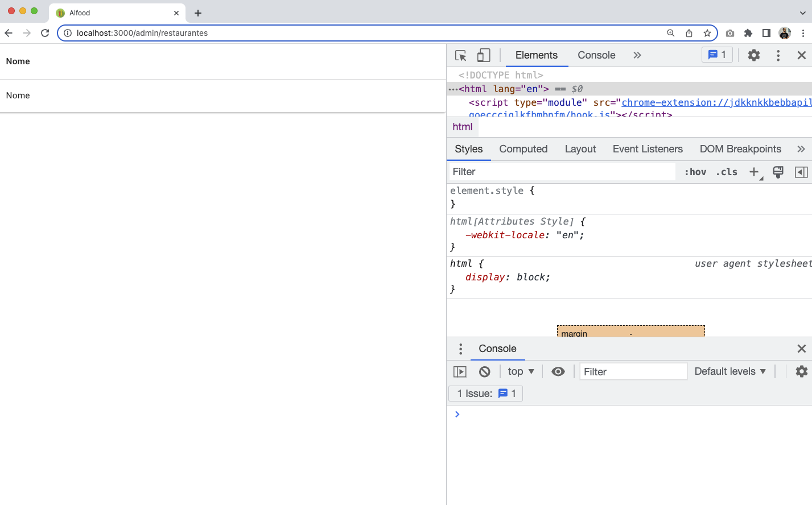The width and height of the screenshot is (812, 505).
Task: Open the Chrome profile avatar
Action: tap(785, 33)
